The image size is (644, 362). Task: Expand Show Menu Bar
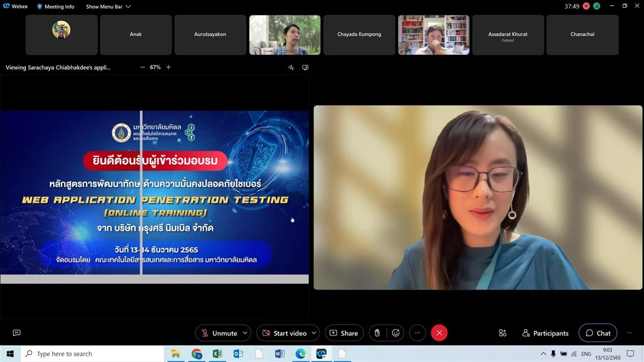pyautogui.click(x=108, y=7)
